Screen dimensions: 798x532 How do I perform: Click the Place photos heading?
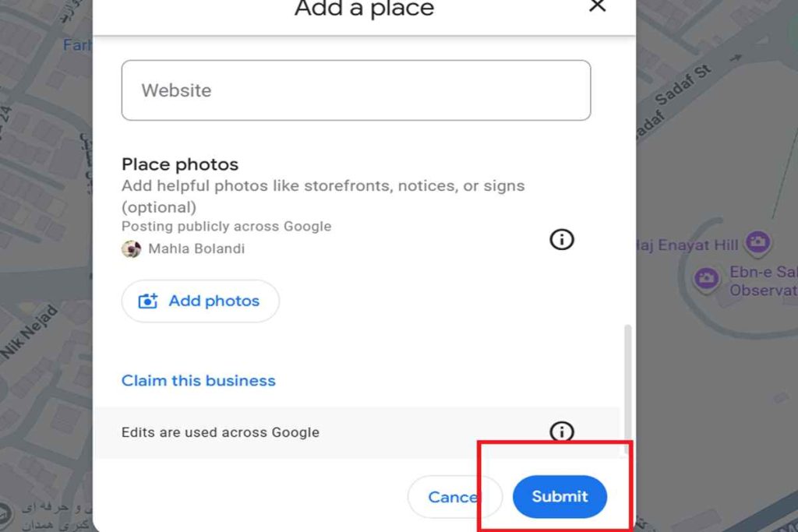click(180, 164)
